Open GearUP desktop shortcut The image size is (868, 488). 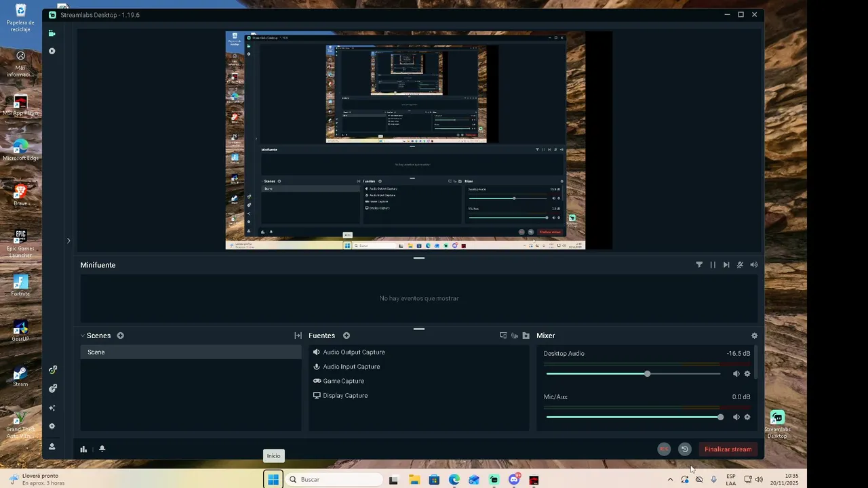click(20, 331)
